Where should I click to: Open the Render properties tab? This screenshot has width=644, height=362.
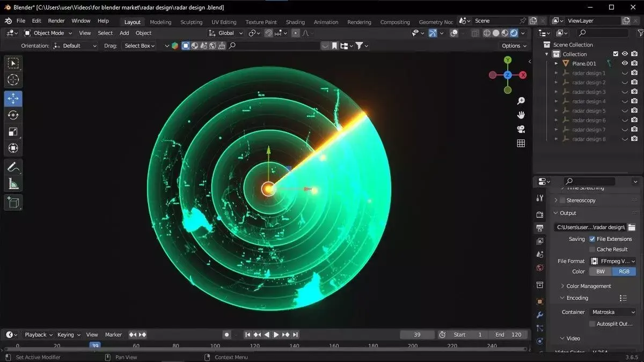click(540, 215)
